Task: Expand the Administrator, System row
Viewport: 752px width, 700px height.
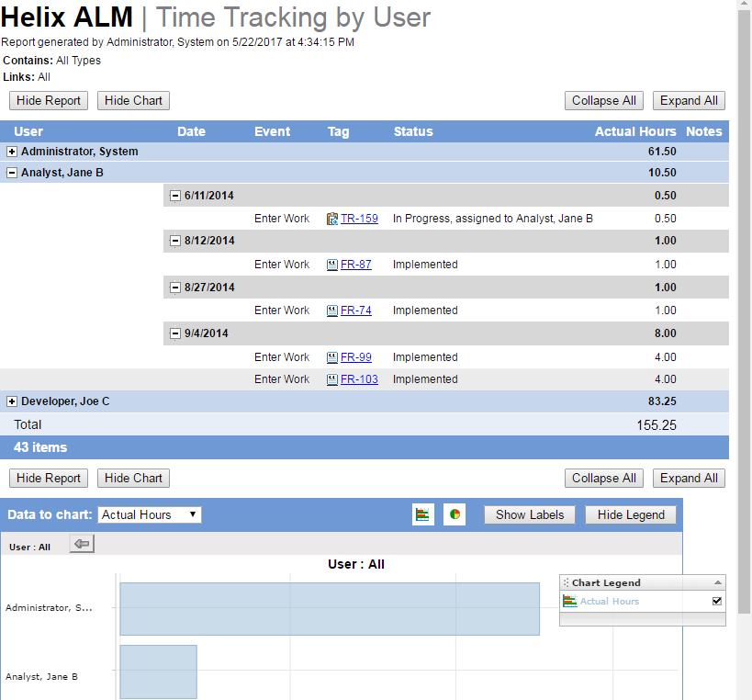Action: pos(12,152)
